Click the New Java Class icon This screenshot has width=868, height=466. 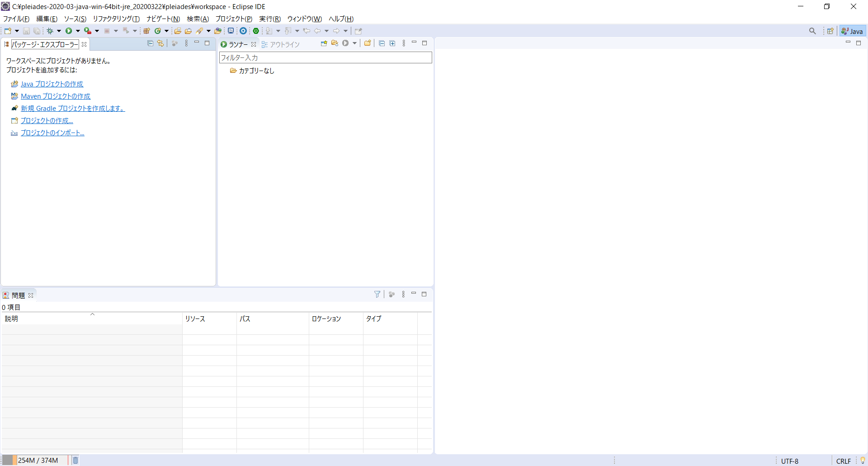(158, 31)
